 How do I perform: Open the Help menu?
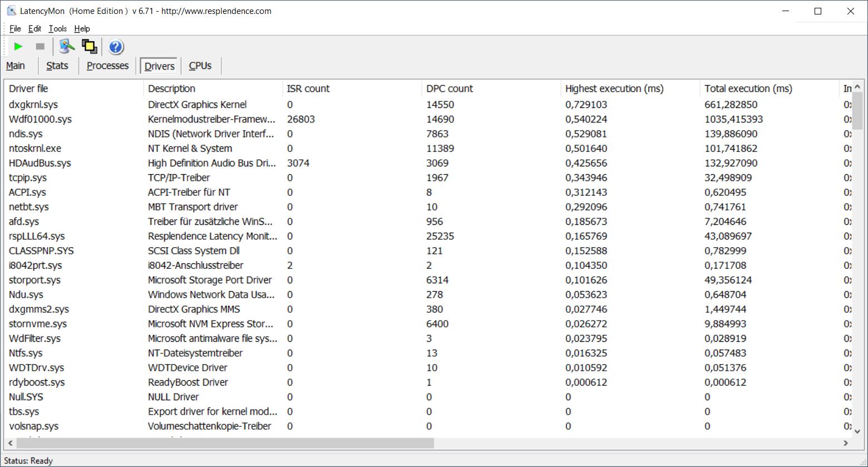tap(82, 28)
